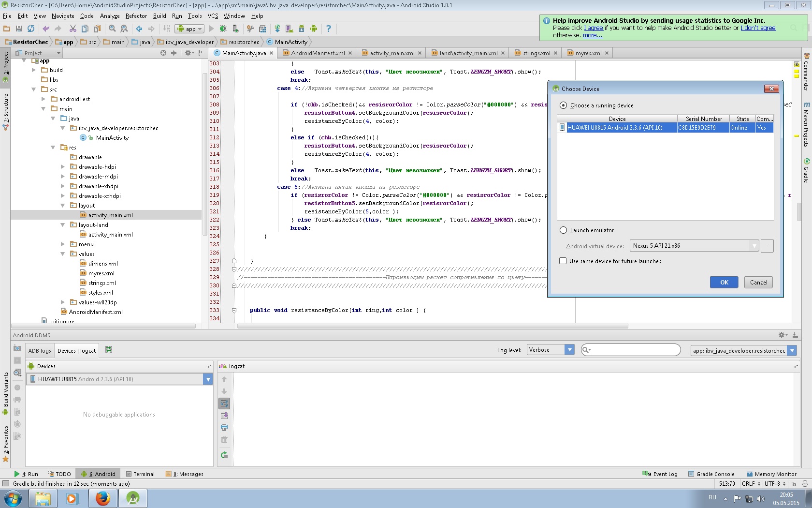Expand the build folder in project tree
Screen dimensions: 812x508
34,70
